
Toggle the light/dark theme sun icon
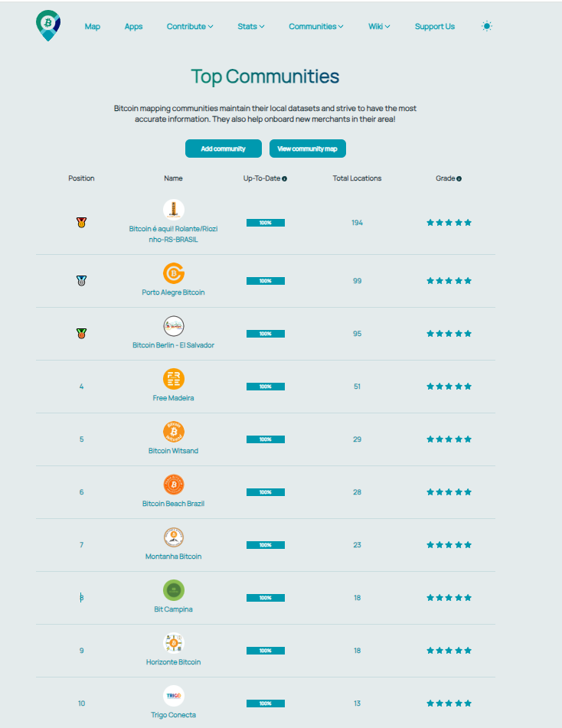pyautogui.click(x=487, y=26)
